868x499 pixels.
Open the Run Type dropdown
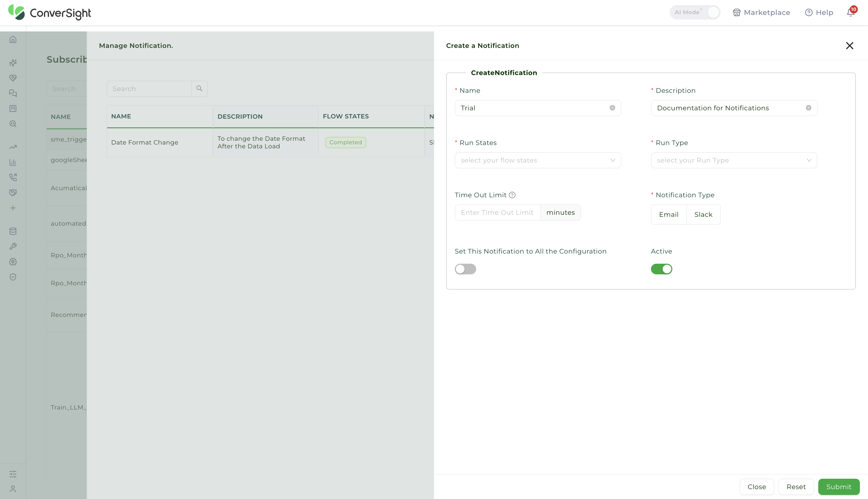[734, 161]
